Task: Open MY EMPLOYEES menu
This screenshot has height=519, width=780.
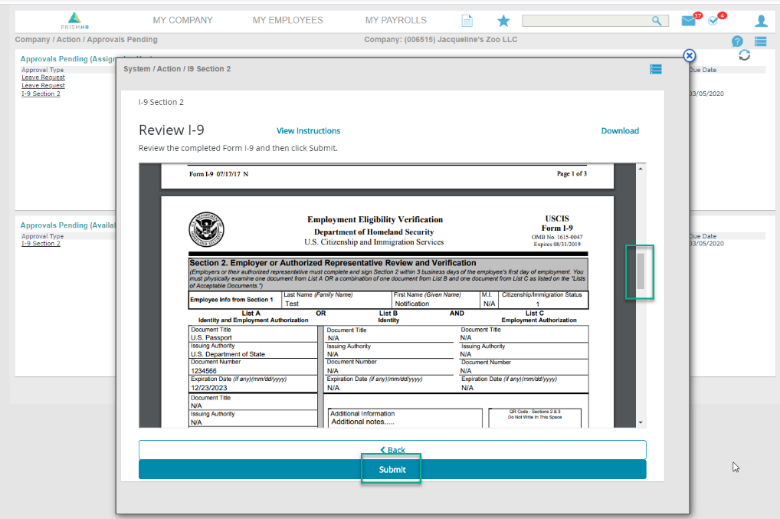Action: point(288,20)
